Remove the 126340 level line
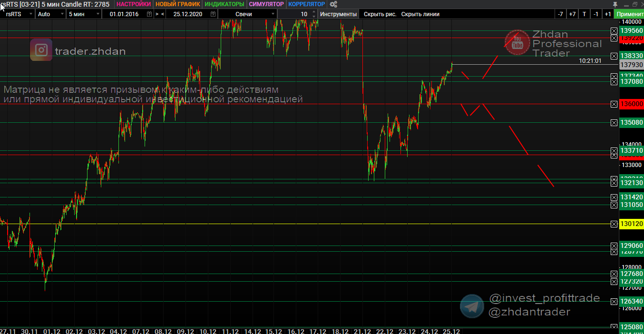The height and width of the screenshot is (334, 644). [x=614, y=301]
